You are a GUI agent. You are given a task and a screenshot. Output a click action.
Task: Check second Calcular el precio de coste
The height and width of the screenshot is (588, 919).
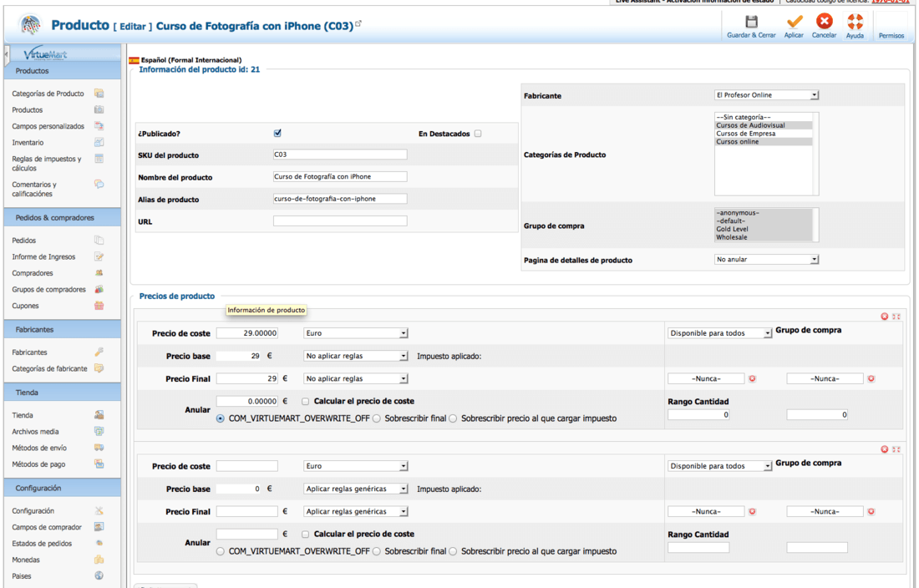(305, 535)
